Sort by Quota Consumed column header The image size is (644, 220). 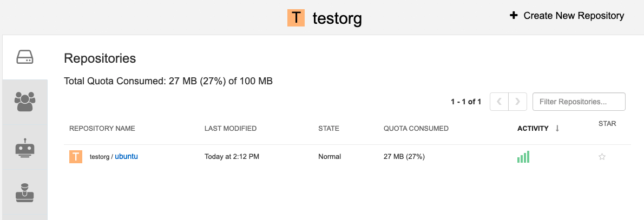416,129
